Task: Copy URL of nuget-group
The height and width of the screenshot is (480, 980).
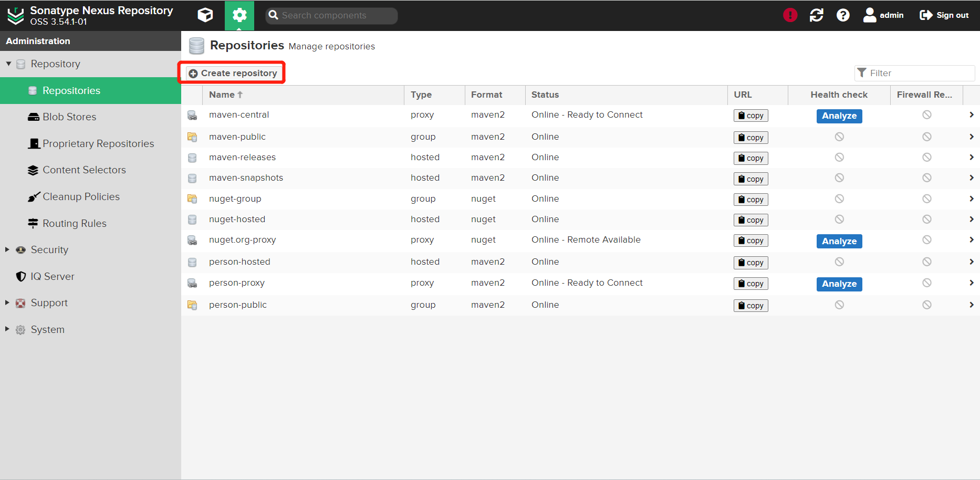Action: tap(750, 200)
